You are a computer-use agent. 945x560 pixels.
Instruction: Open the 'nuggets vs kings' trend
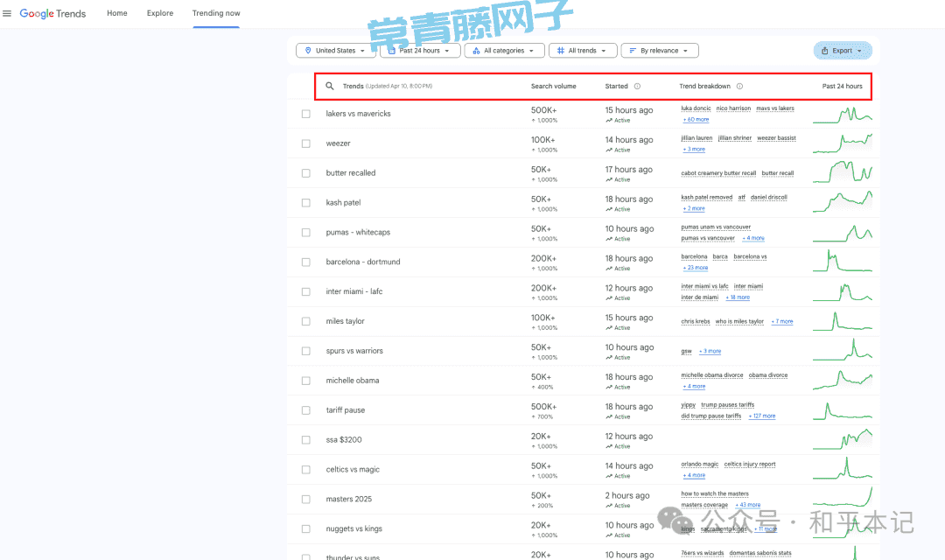pyautogui.click(x=353, y=528)
